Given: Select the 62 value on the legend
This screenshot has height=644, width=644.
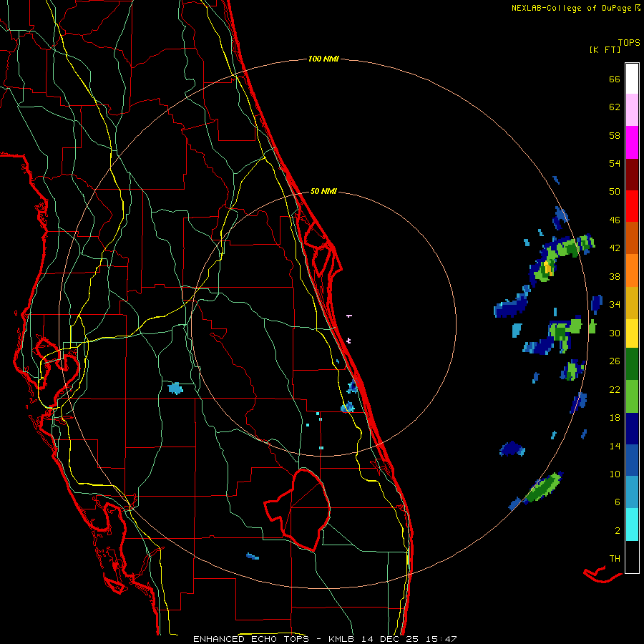Looking at the screenshot, I should pos(615,107).
